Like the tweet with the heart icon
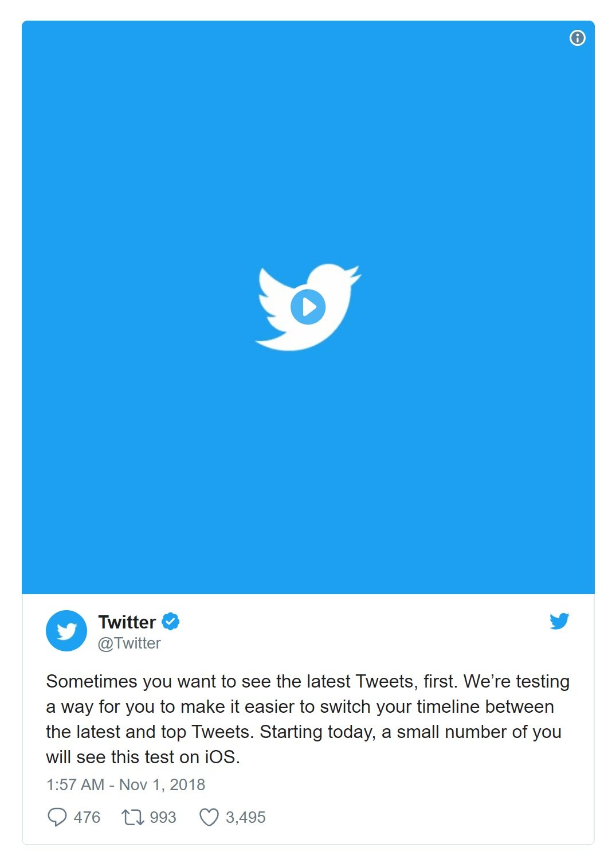 209,817
